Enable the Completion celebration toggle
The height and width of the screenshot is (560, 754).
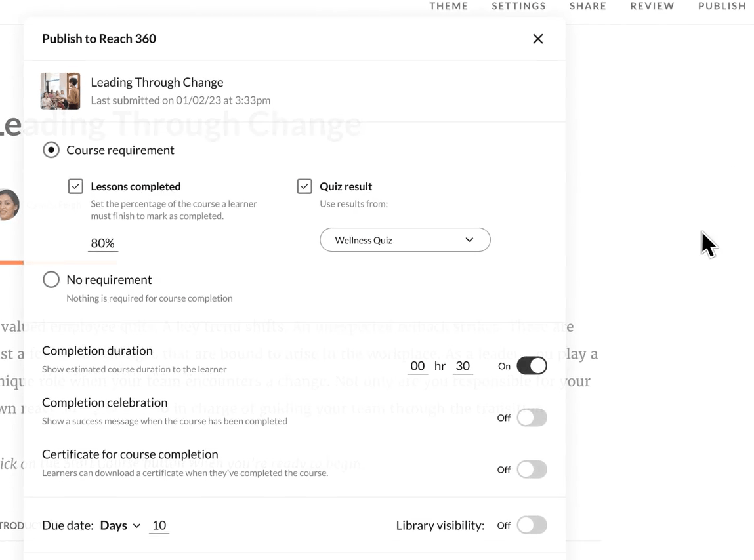click(x=532, y=418)
